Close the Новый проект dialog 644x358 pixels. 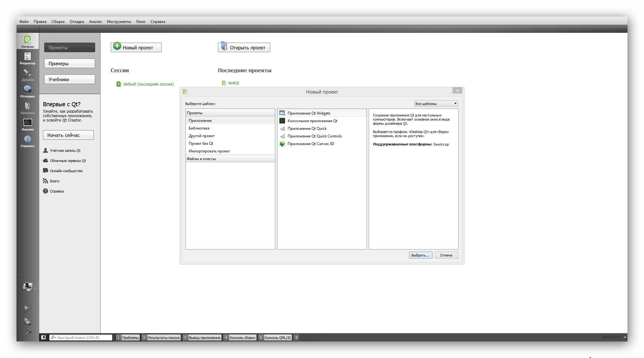pyautogui.click(x=457, y=91)
